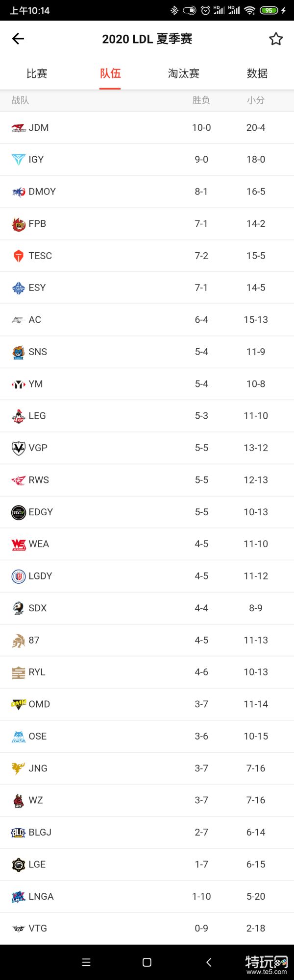The width and height of the screenshot is (294, 980).
Task: Tap the TESC team logo
Action: pos(18,256)
